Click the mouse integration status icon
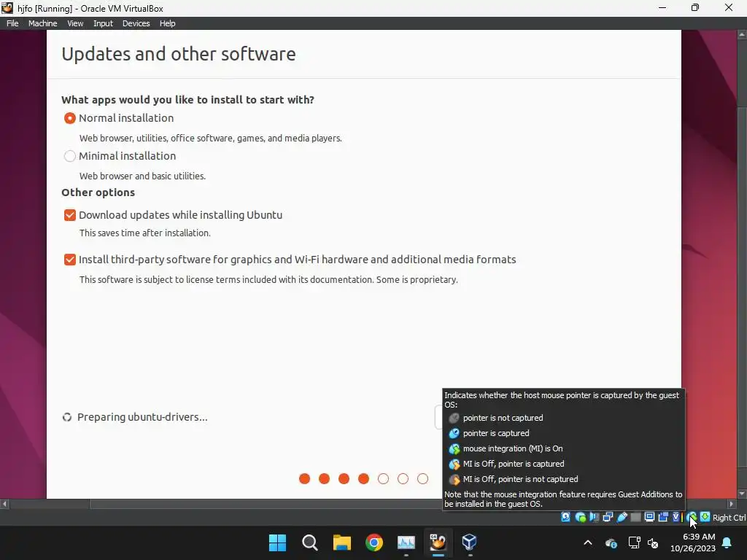This screenshot has height=560, width=747. 692,517
